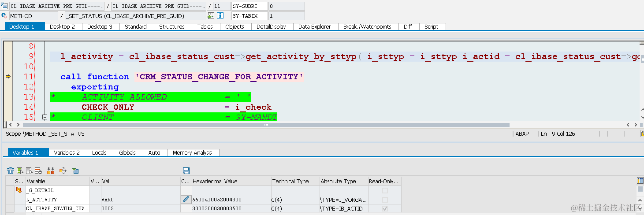
Task: Click code line 14 CHECK_ONLY
Action: 108,107
